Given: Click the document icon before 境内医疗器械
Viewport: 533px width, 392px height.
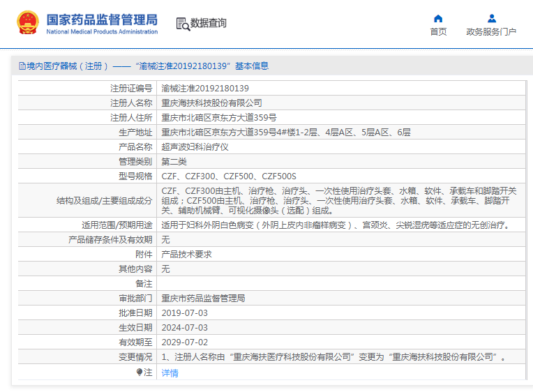Looking at the screenshot, I should click(x=22, y=66).
